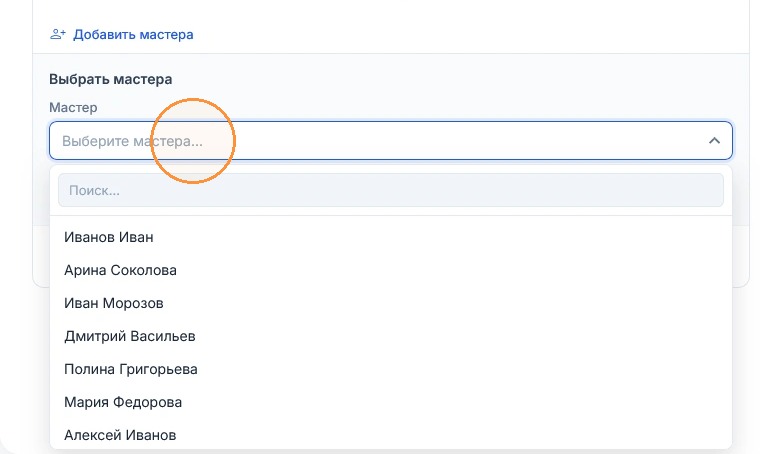Choose Полина Григорьева in the list
The image size is (782, 454).
[x=391, y=369]
